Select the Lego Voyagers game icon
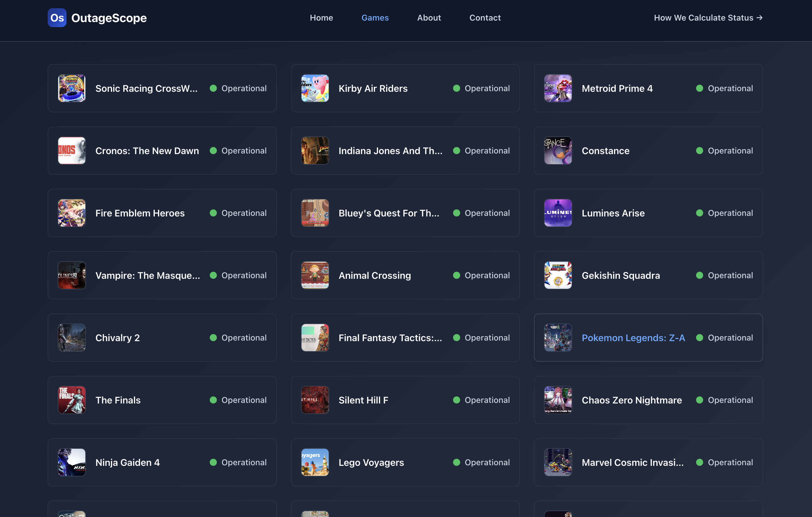812x517 pixels. pos(315,462)
